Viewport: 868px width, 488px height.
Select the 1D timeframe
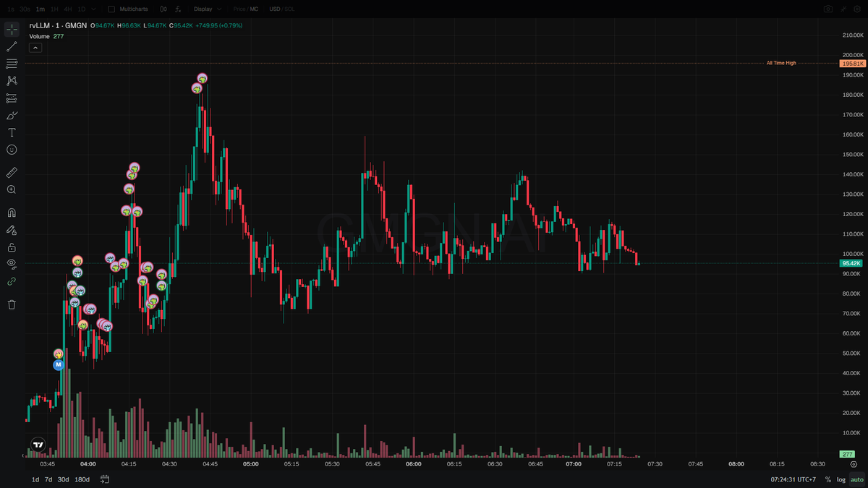[x=81, y=9]
